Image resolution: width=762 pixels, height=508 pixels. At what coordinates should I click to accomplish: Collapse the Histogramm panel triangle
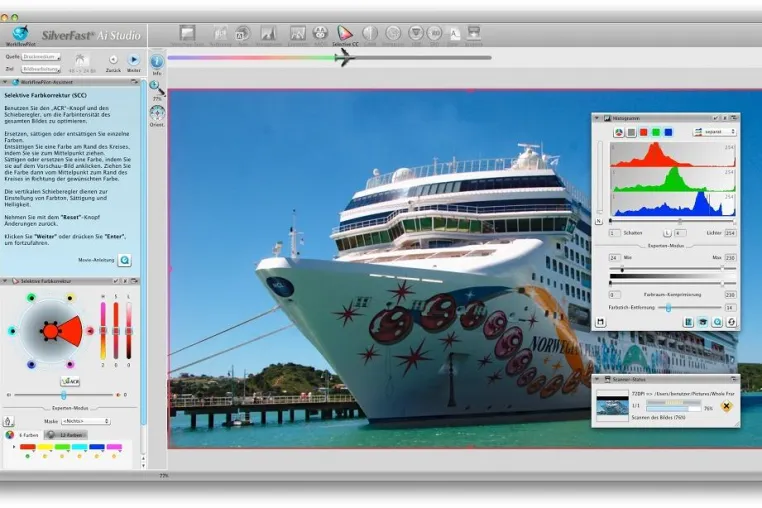point(597,118)
